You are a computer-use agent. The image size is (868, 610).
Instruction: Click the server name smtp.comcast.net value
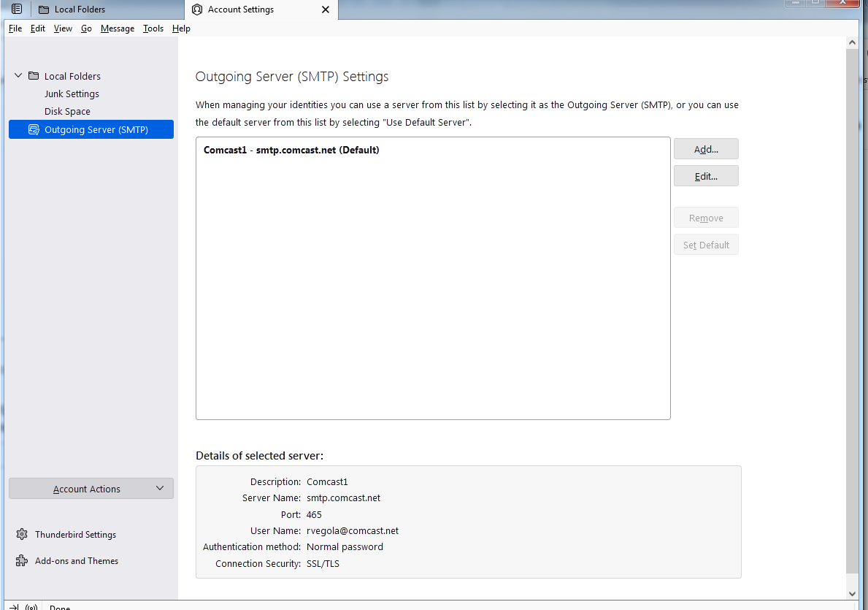tap(343, 498)
